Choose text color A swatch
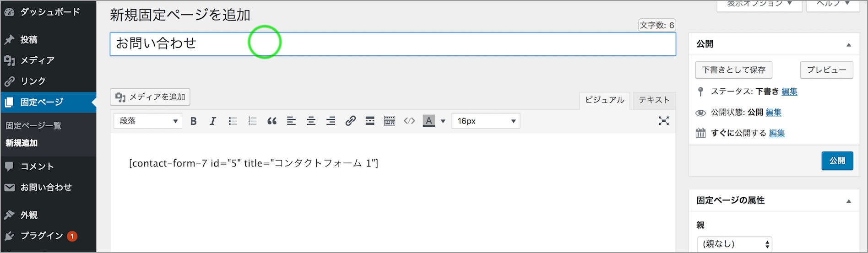Viewport: 868px width, 253px height. click(x=429, y=121)
